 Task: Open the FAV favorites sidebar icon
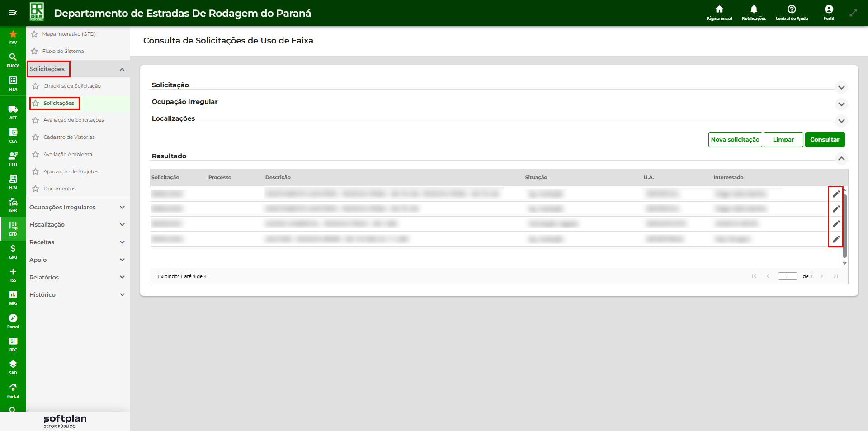tap(13, 37)
